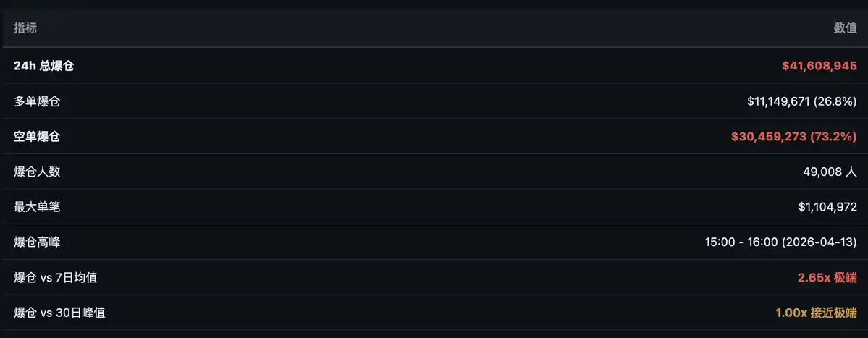868x338 pixels.
Task: Select the 最大单笔 row label
Action: [x=37, y=208]
